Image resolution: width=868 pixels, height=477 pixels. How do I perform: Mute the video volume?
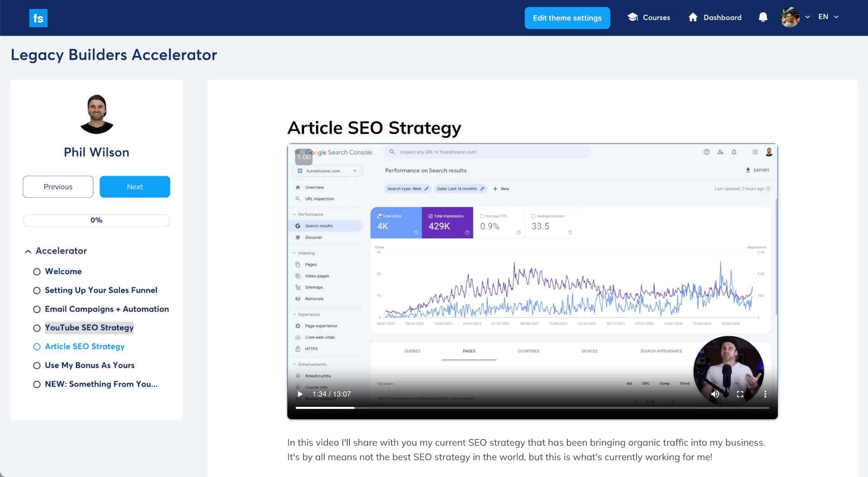(715, 394)
